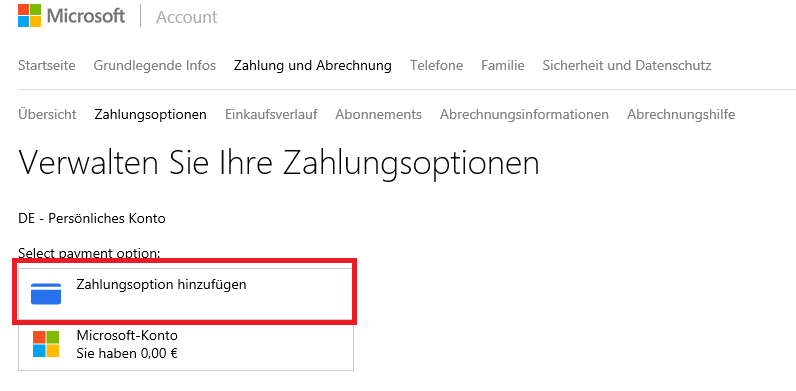Switch to the Familie tab
The width and height of the screenshot is (796, 391).
tap(503, 66)
